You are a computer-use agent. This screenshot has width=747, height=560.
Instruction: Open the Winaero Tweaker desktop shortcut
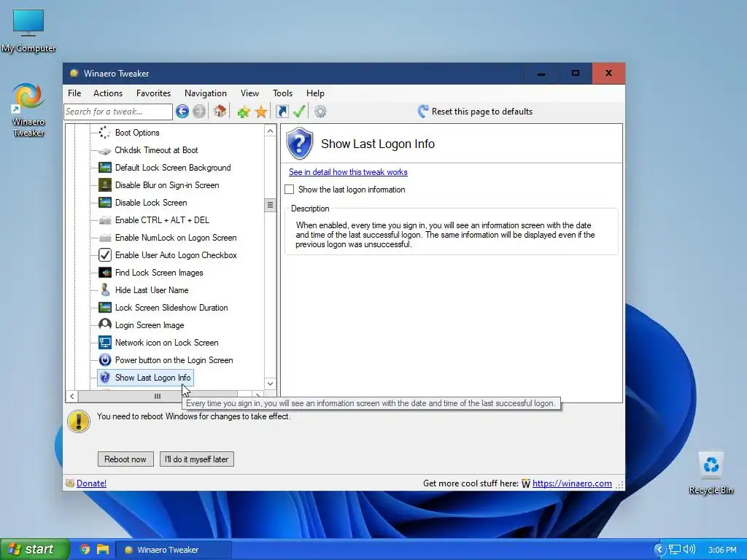click(28, 109)
